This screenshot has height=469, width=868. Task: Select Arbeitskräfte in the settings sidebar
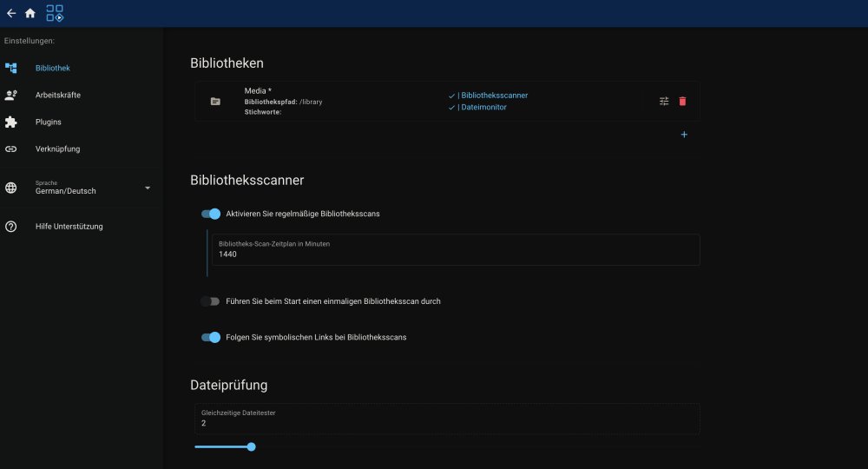[x=58, y=96]
